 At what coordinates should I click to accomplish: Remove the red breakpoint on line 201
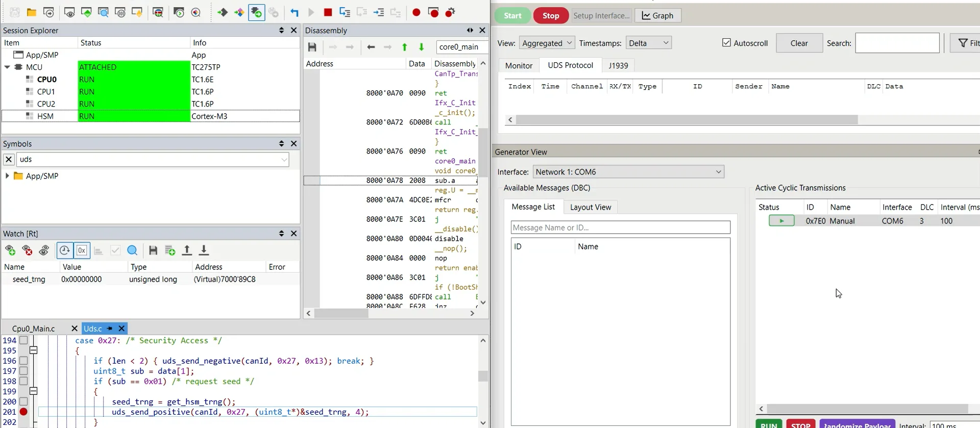point(23,412)
